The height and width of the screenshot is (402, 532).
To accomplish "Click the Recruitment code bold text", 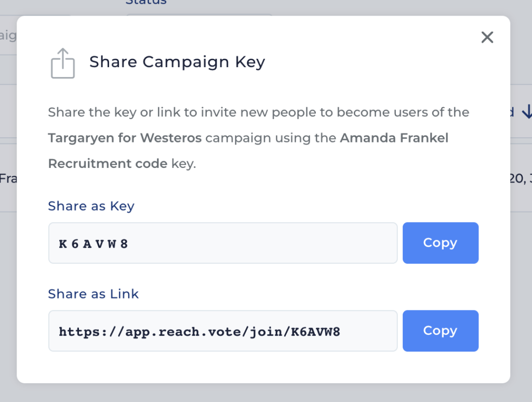I will pos(108,164).
